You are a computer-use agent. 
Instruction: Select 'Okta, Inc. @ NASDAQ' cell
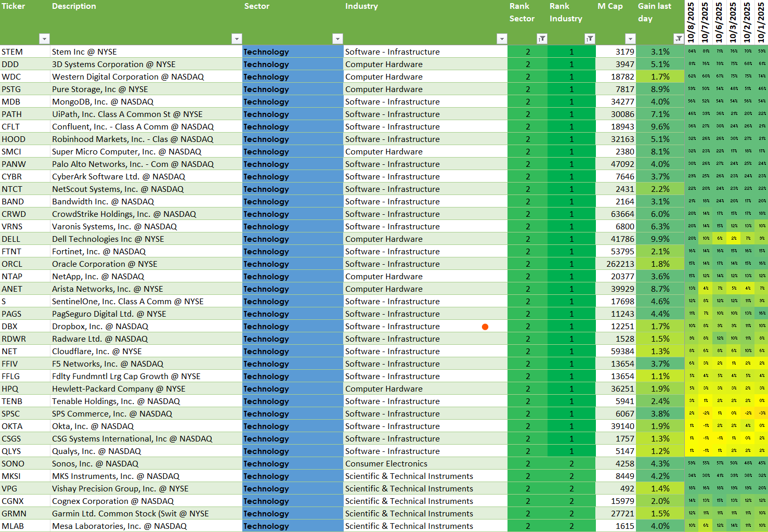tap(146, 426)
